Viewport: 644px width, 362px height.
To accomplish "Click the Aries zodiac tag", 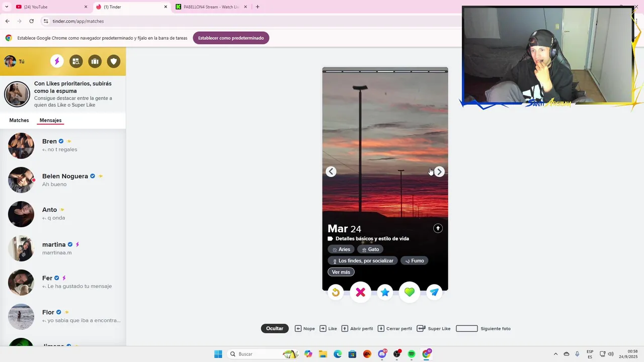I will click(341, 249).
